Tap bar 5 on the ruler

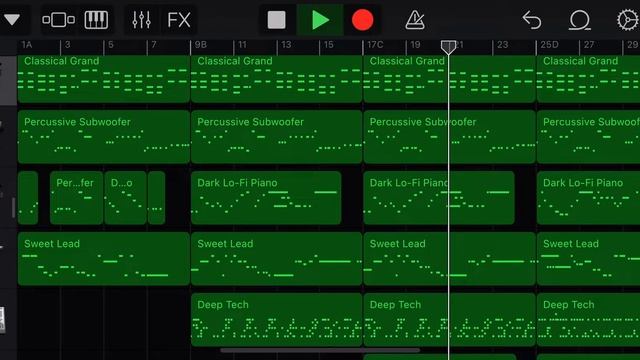pos(111,45)
